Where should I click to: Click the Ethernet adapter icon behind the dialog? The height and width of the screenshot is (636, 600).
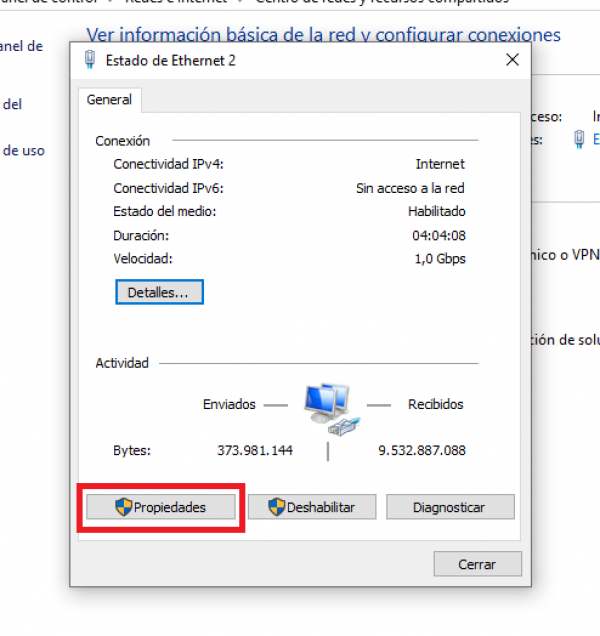coord(580,140)
